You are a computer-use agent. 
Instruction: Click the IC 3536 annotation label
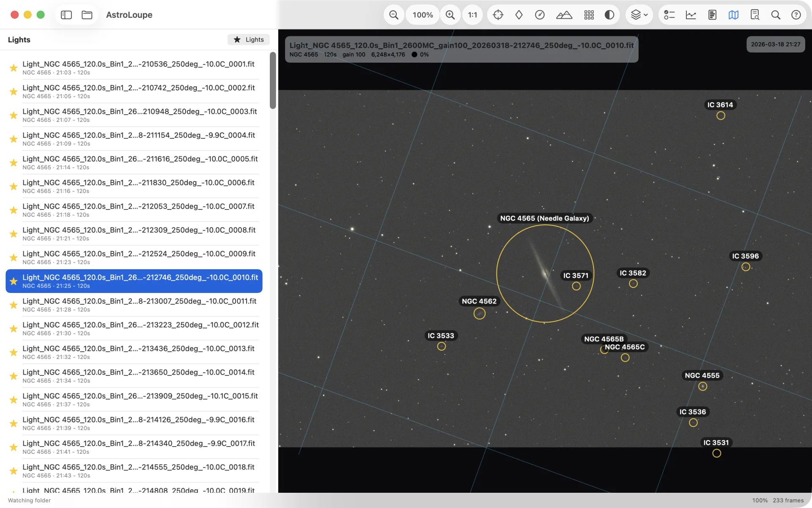[x=692, y=412]
